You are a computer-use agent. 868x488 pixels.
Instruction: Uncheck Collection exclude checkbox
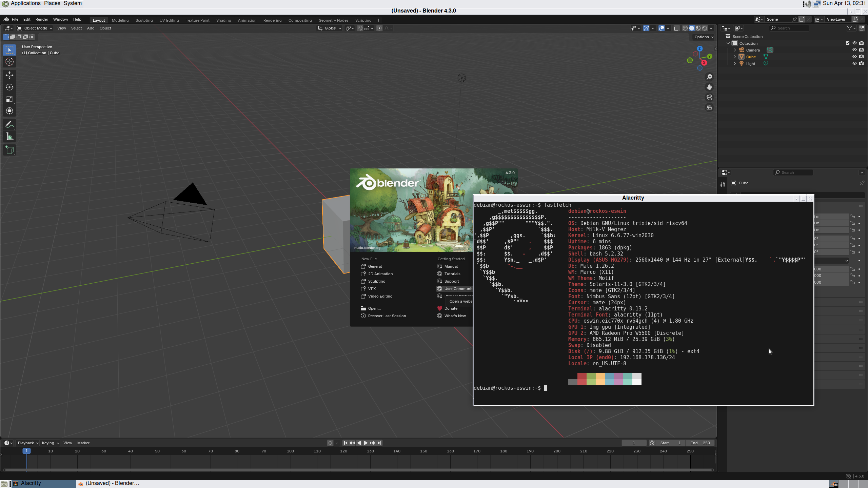[848, 43]
